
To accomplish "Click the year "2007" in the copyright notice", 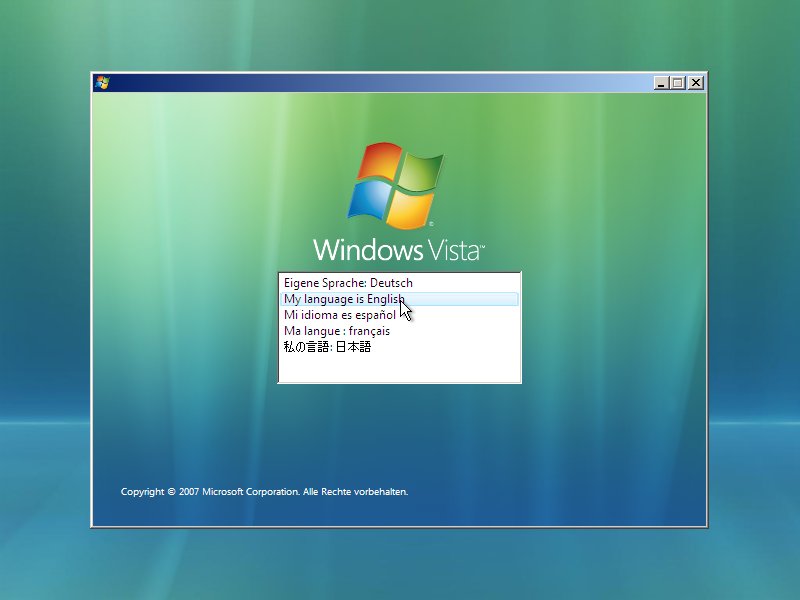I will [188, 492].
